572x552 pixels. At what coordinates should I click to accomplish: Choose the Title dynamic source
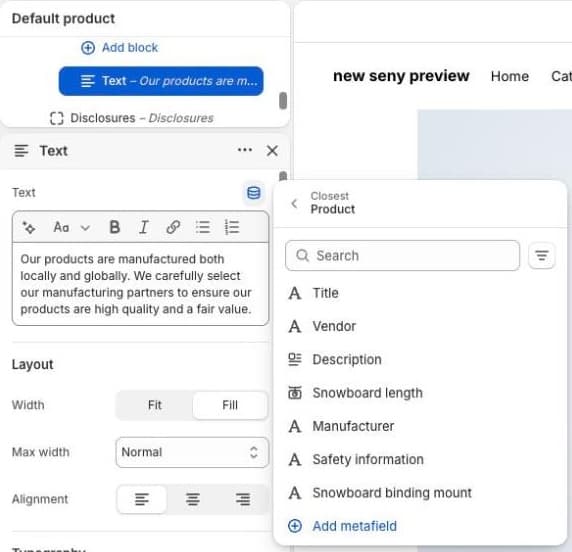[420, 293]
